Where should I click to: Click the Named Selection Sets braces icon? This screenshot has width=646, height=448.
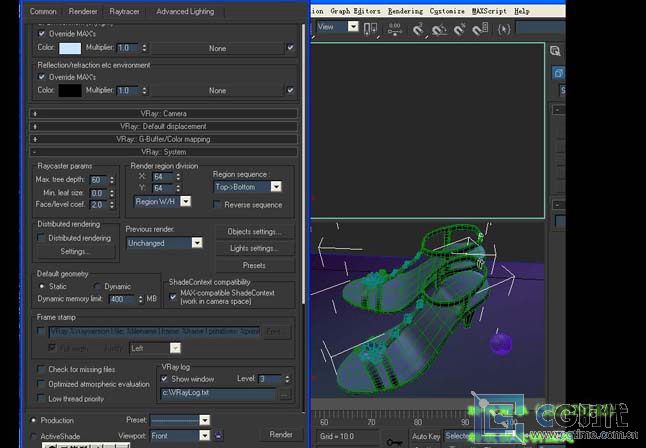click(504, 28)
